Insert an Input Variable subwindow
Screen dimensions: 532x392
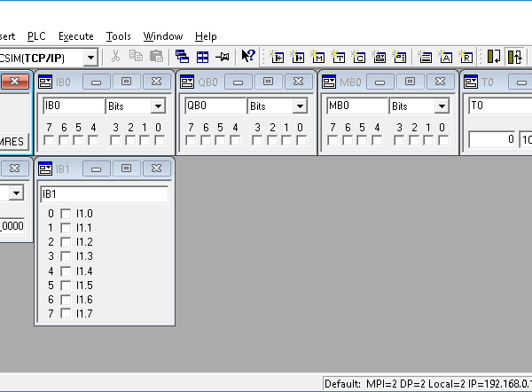tap(277, 57)
